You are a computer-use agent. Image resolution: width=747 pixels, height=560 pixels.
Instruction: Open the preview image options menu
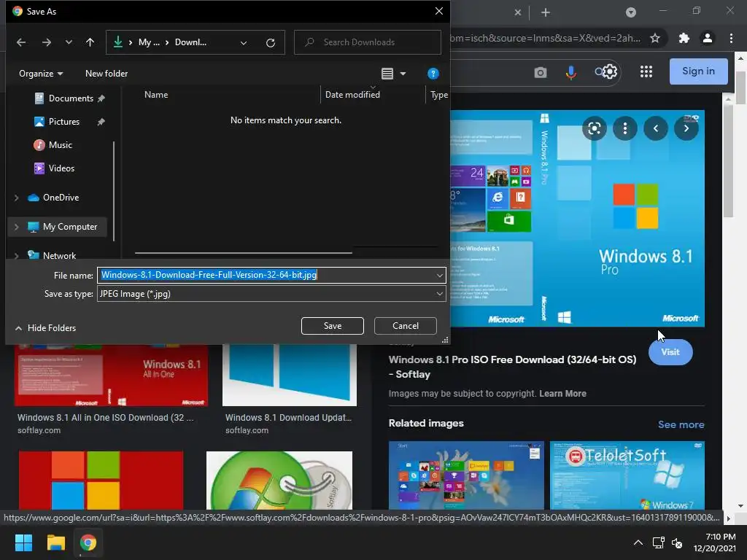click(624, 128)
